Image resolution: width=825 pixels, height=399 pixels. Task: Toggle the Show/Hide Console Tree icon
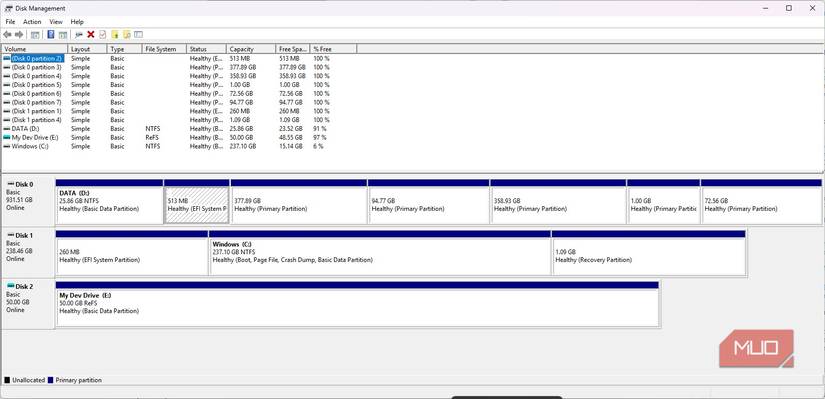click(35, 35)
